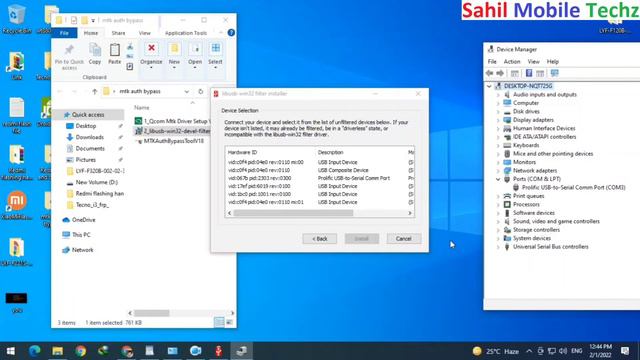The width and height of the screenshot is (640, 360).
Task: Click the Back button in installer
Action: 320,239
